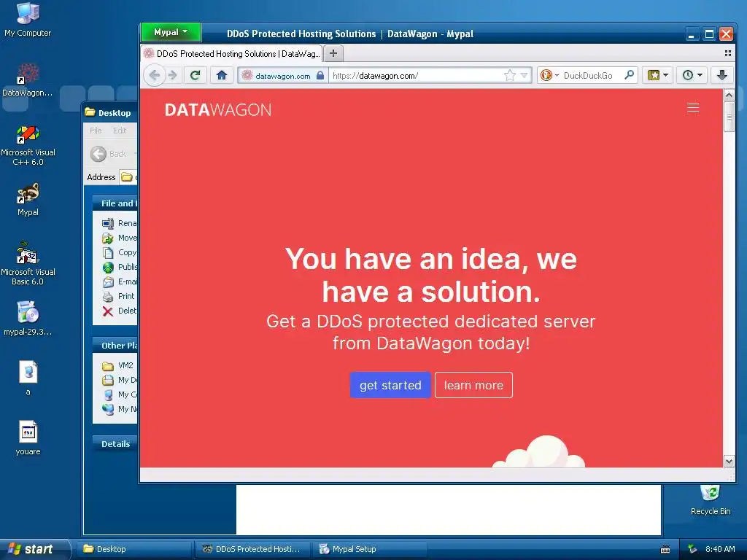Collapse the File and Folder Tasks panel
The height and width of the screenshot is (560, 747).
115,203
